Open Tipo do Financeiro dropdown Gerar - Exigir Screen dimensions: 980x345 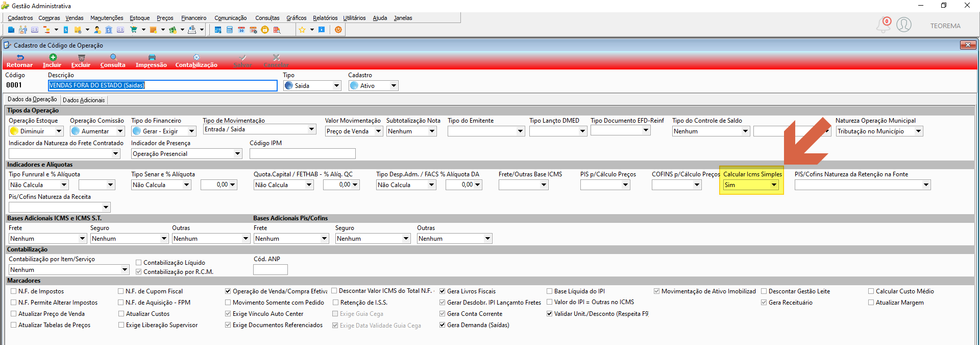[164, 131]
